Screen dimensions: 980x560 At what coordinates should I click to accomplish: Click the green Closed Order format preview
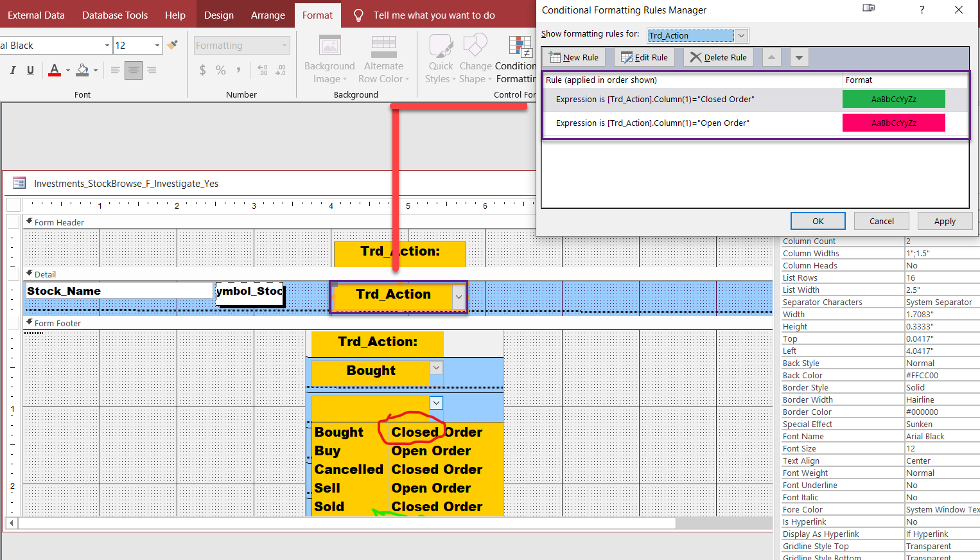click(x=894, y=99)
